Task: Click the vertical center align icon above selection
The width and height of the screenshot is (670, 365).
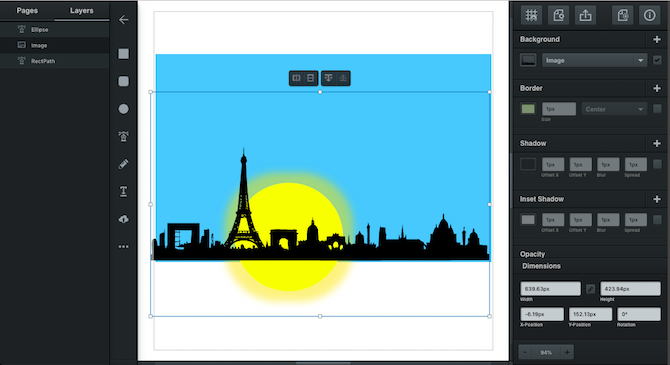Action: (311, 78)
